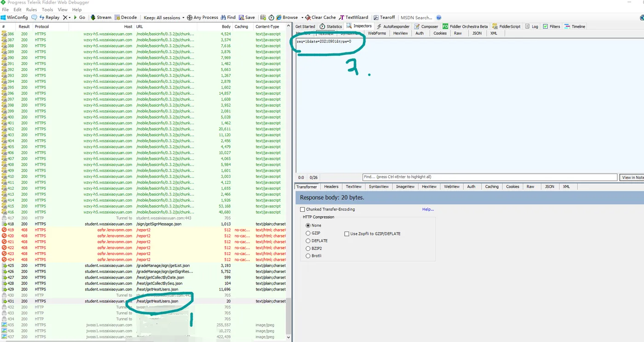Replay the selected session
Viewport: 644px width, 342px height.
click(x=50, y=17)
